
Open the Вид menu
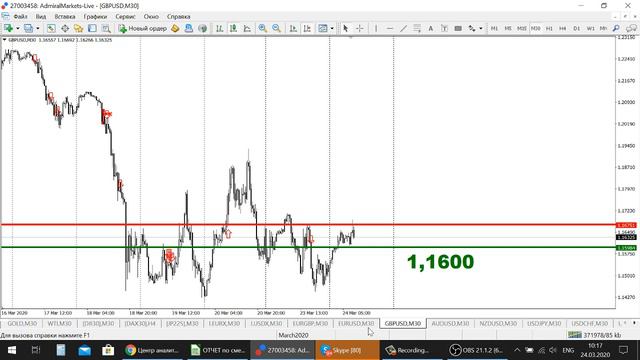point(41,17)
